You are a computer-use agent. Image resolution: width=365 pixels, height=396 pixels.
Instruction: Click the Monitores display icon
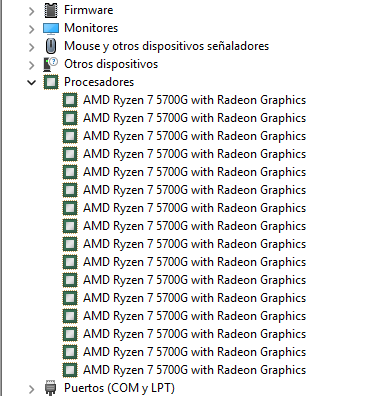point(51,29)
